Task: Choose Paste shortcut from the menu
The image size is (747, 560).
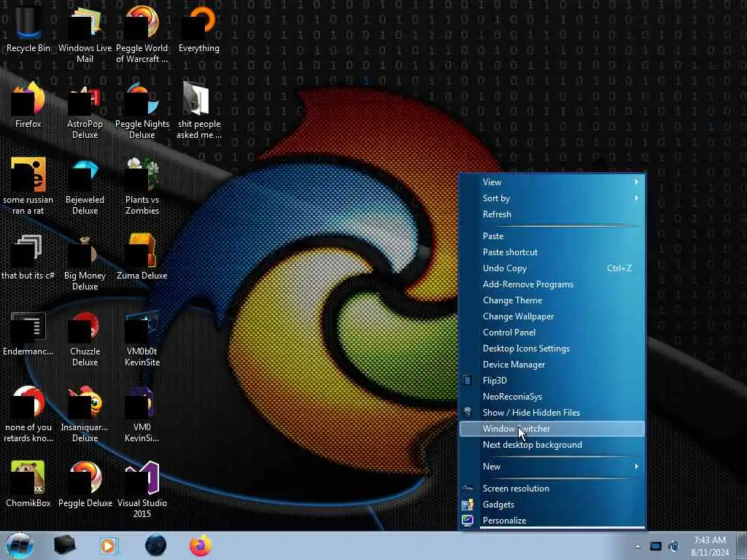Action: coord(552,252)
